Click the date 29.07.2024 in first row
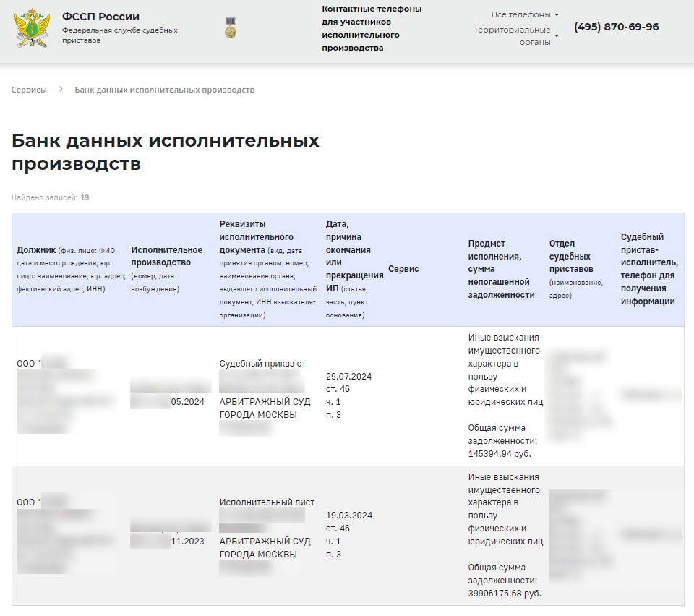This screenshot has height=616, width=694. pos(348,376)
